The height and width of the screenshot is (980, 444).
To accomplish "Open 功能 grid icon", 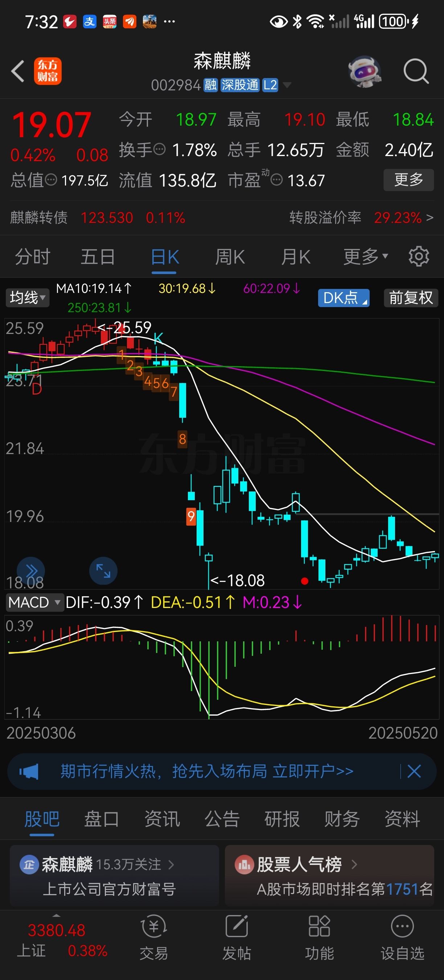I will pyautogui.click(x=319, y=926).
